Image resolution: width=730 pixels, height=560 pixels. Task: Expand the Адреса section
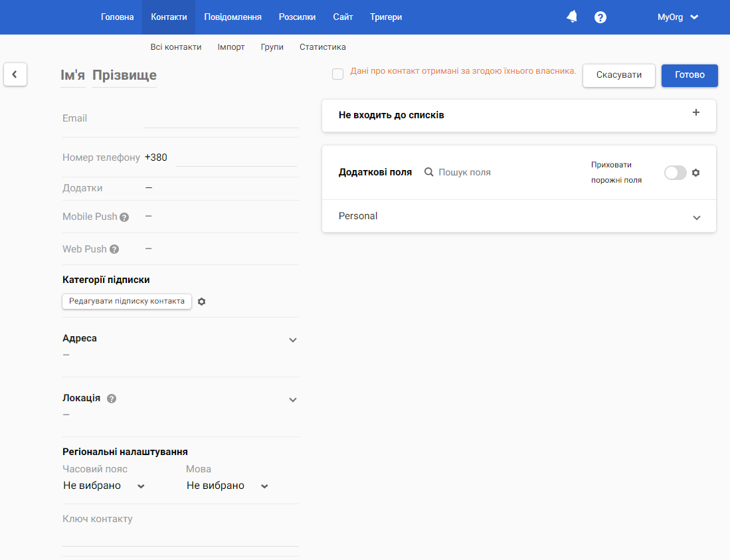coord(292,340)
